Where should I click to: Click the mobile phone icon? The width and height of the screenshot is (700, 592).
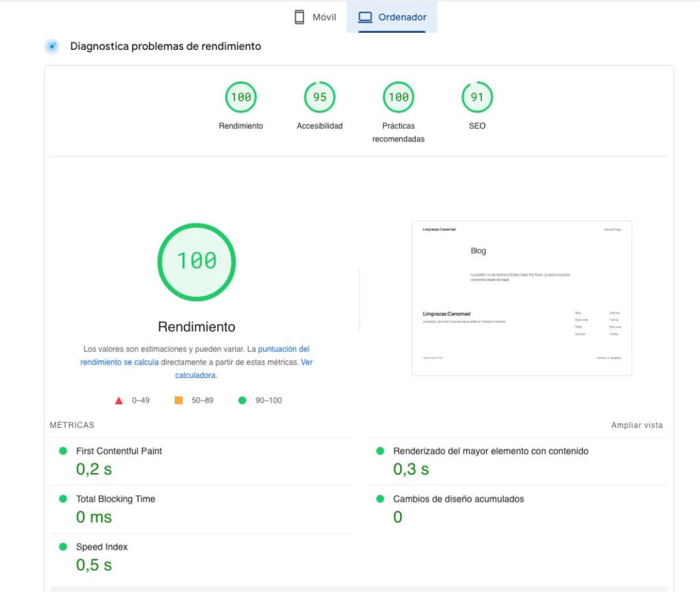tap(299, 17)
